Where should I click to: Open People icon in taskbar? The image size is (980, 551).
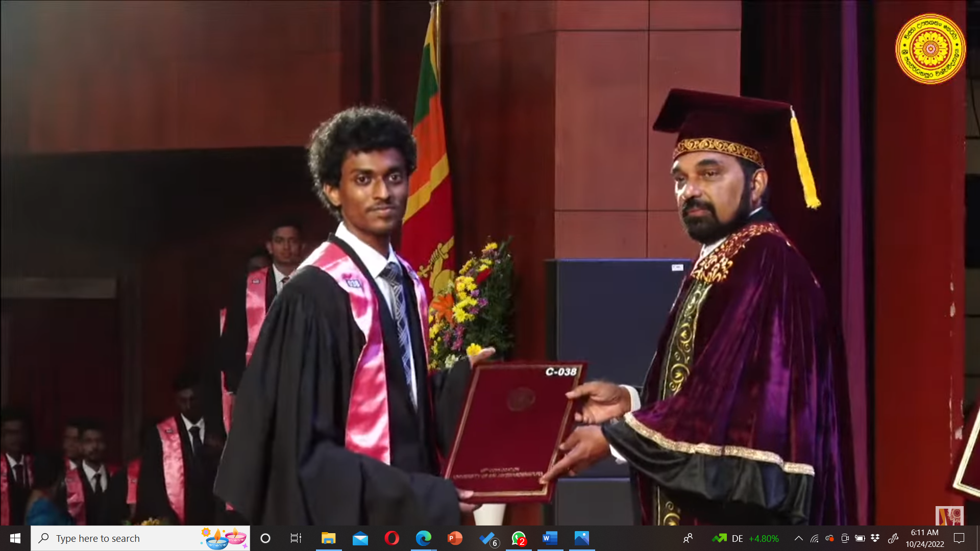pyautogui.click(x=688, y=538)
